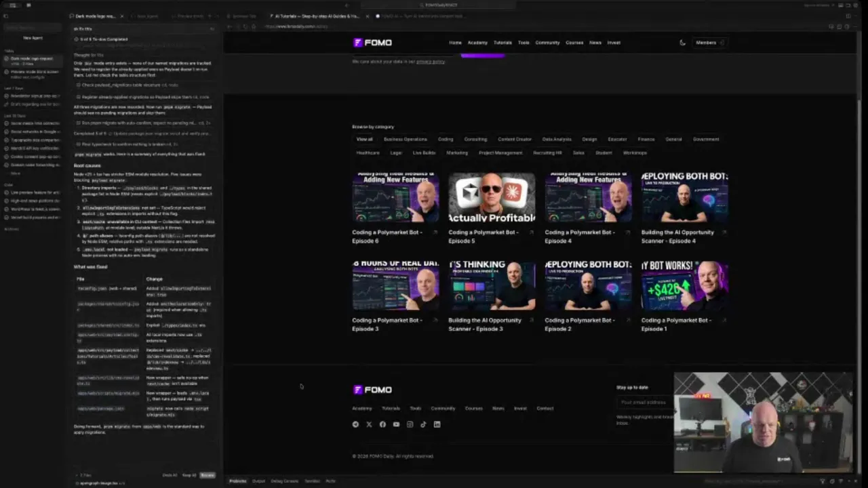Click the email address input field

646,402
